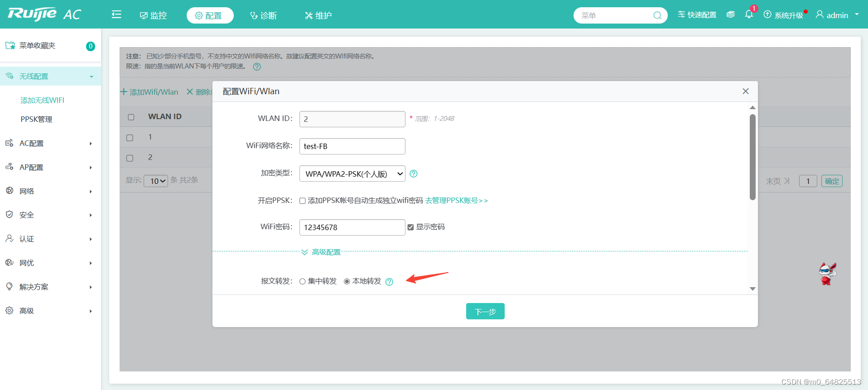
Task: Collapse the sidebar using the menu fold icon
Action: pyautogui.click(x=116, y=14)
